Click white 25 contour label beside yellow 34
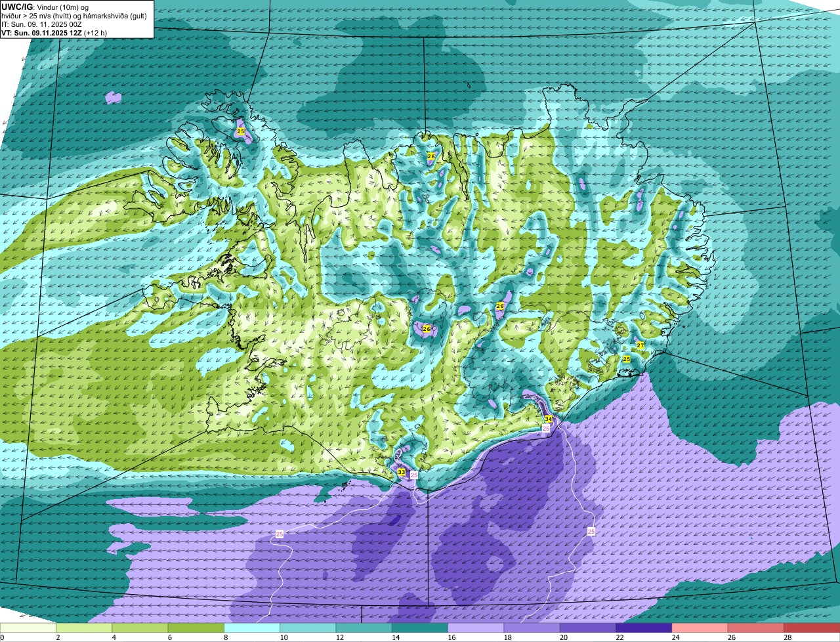Viewport: 840px width, 642px height. (x=546, y=428)
